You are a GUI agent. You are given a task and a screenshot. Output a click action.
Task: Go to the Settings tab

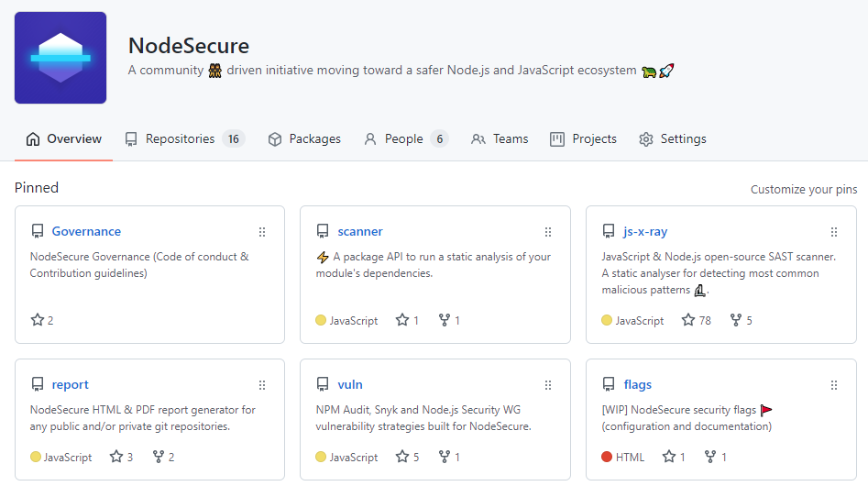pos(673,139)
